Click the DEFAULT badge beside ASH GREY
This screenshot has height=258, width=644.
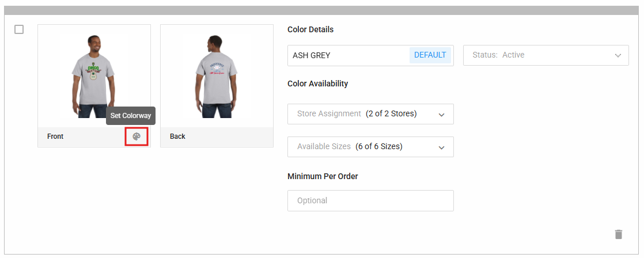[430, 55]
